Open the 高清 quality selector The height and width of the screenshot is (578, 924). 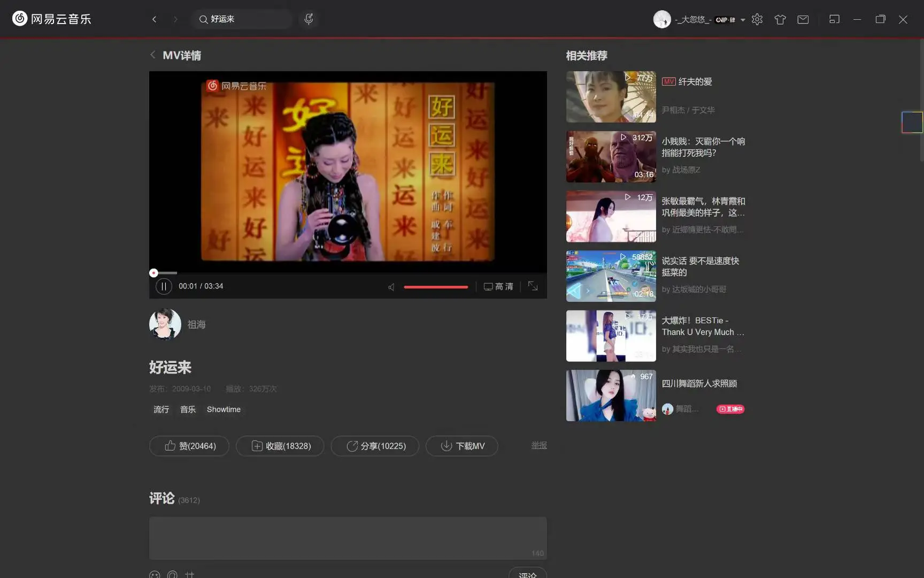[498, 286]
